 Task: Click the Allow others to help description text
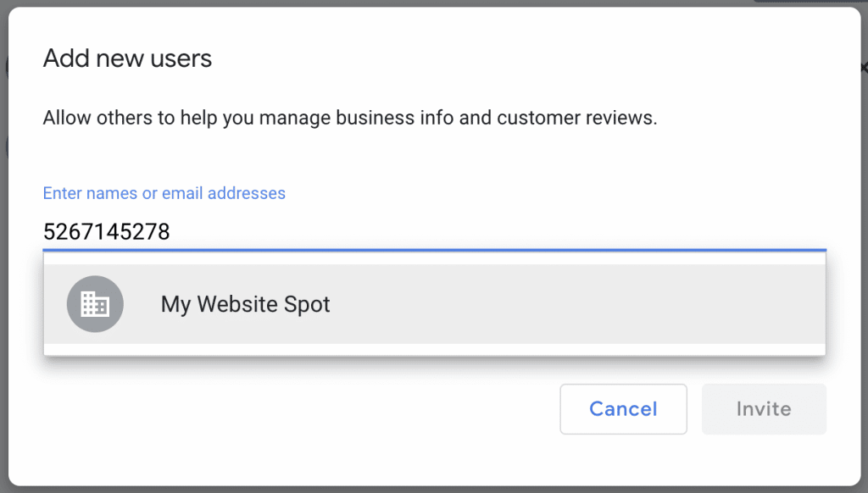350,118
